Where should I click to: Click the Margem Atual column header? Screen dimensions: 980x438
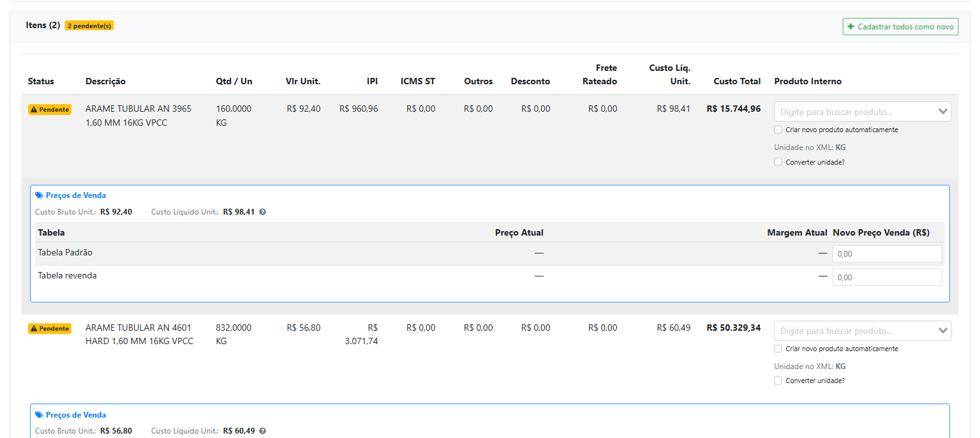pos(797,232)
